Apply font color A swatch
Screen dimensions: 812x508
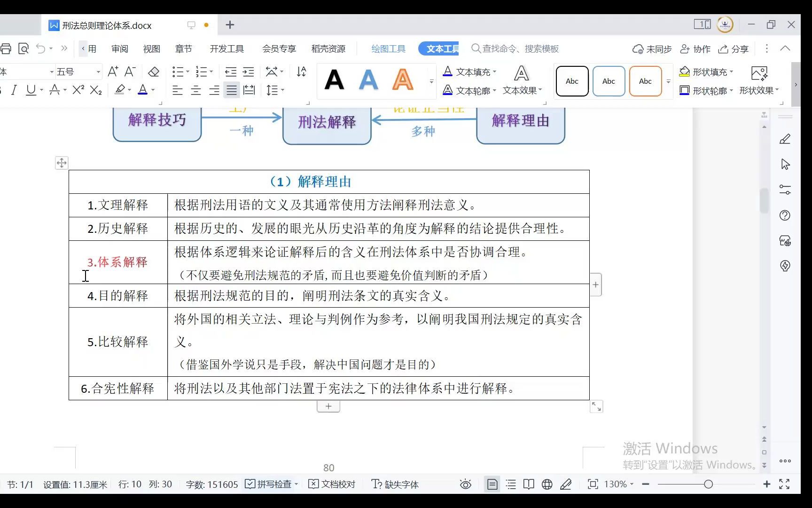click(143, 89)
